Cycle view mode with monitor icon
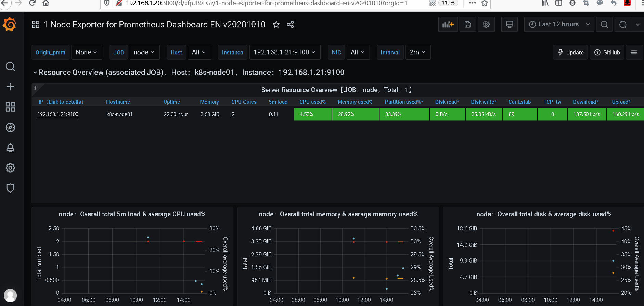The width and height of the screenshot is (644, 306). pos(510,24)
